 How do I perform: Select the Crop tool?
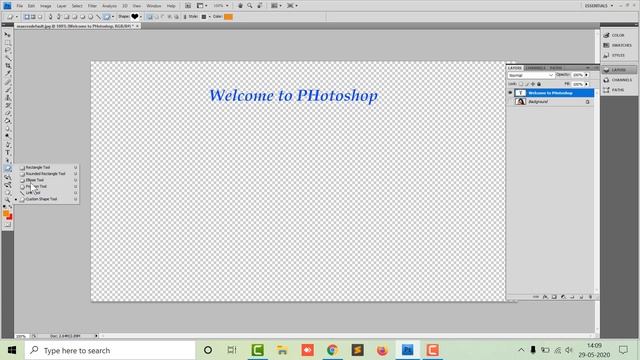point(7,66)
